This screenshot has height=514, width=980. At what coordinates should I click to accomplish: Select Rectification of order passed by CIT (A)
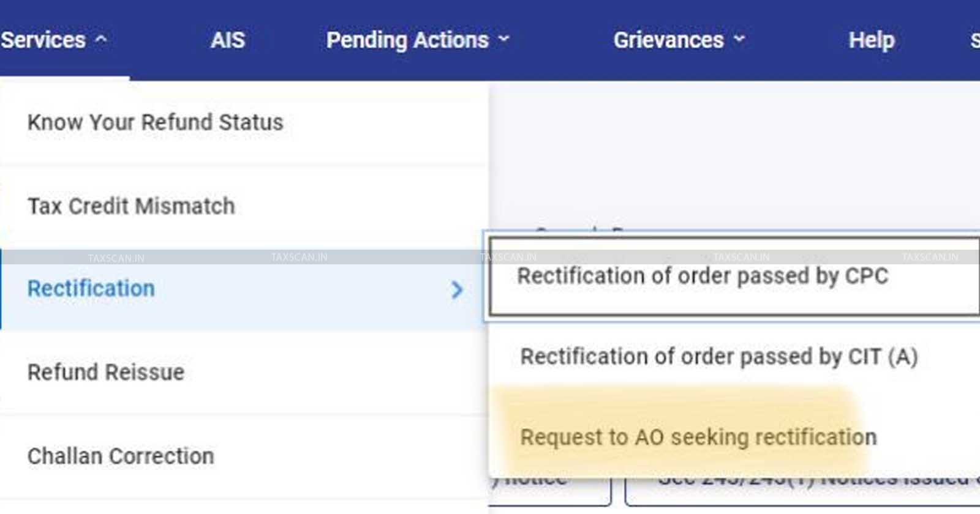718,357
